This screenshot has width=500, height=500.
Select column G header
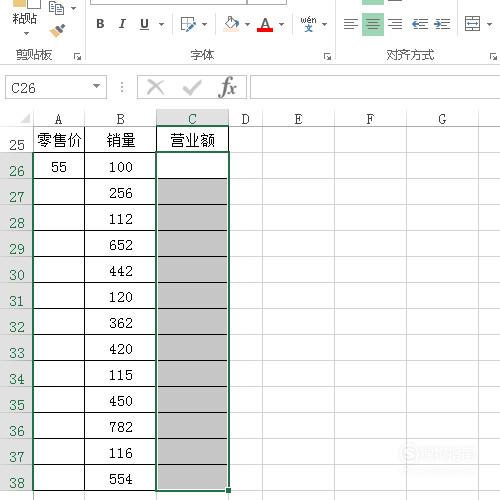coord(442,119)
